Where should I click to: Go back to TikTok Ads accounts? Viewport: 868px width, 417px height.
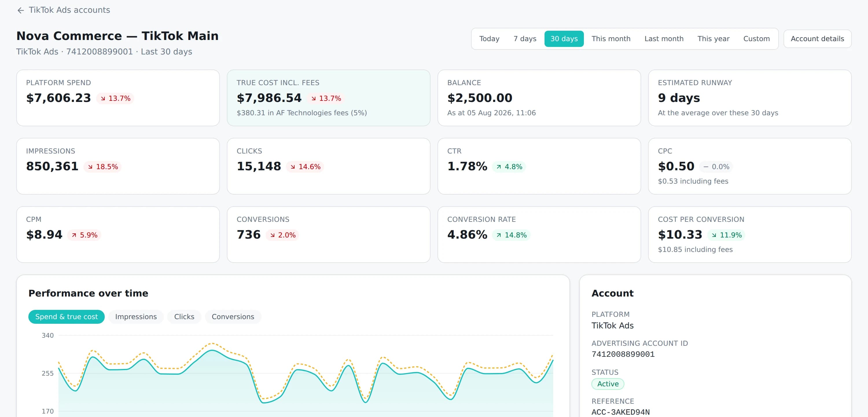pyautogui.click(x=63, y=10)
